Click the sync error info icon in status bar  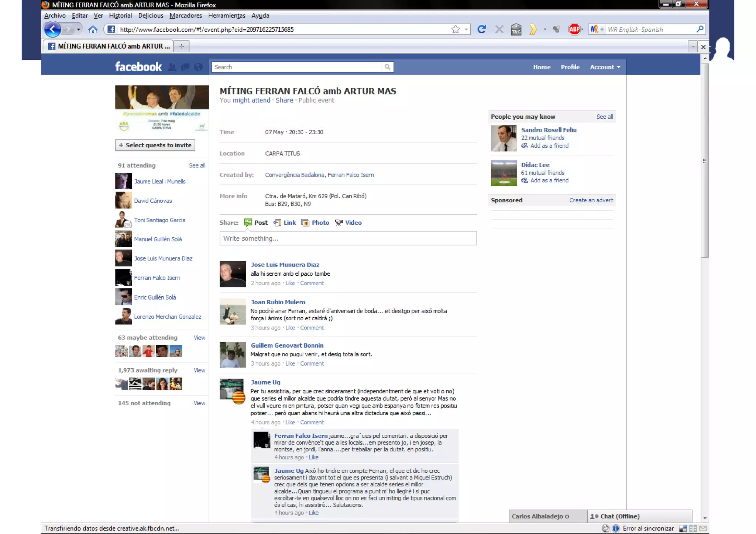click(616, 528)
